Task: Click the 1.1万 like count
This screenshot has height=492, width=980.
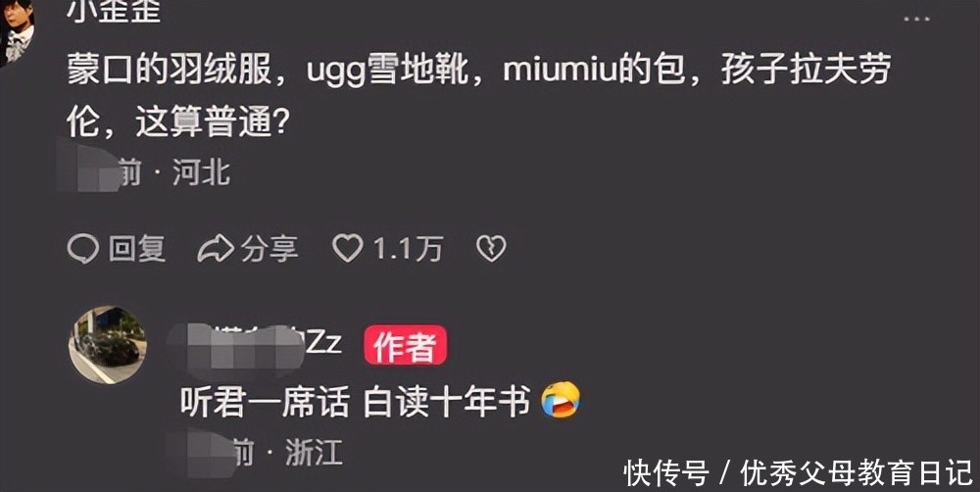Action: click(408, 249)
